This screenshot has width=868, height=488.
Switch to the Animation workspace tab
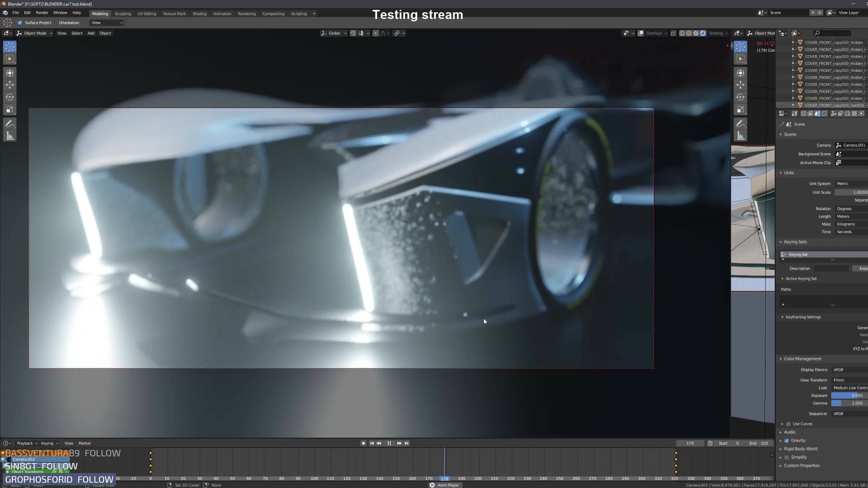point(222,14)
